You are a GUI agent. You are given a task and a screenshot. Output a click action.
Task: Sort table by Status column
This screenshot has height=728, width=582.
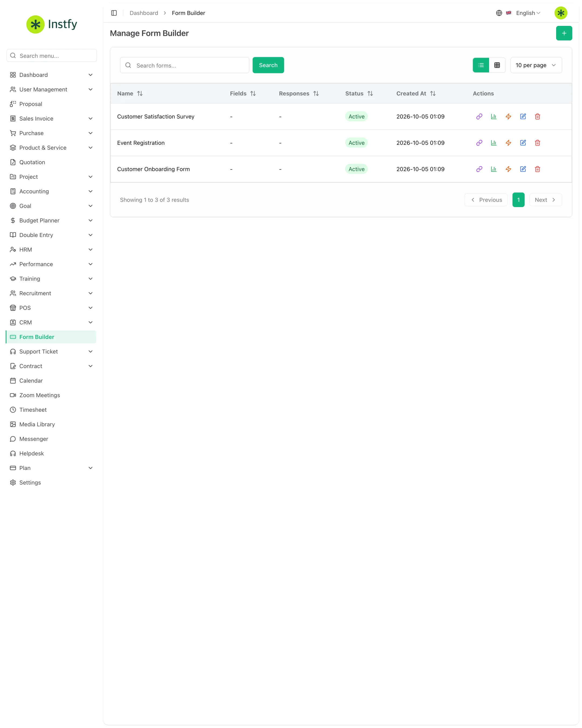click(x=359, y=94)
